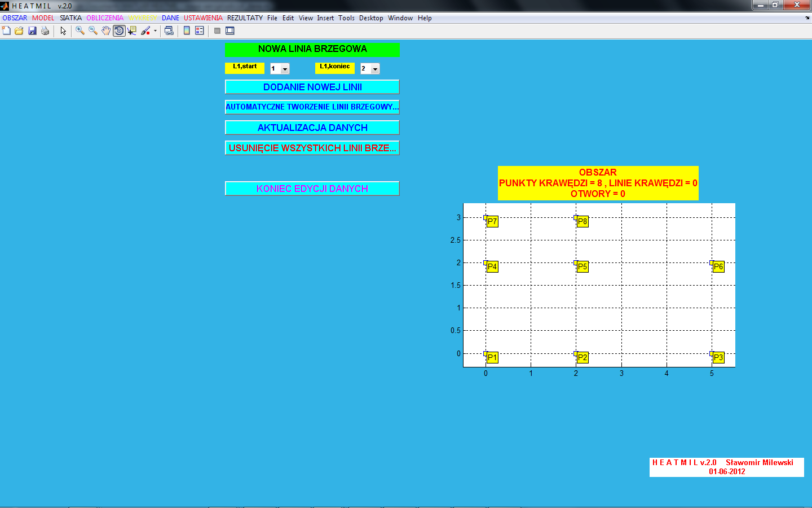Select the Data Cursor tool

coord(132,31)
